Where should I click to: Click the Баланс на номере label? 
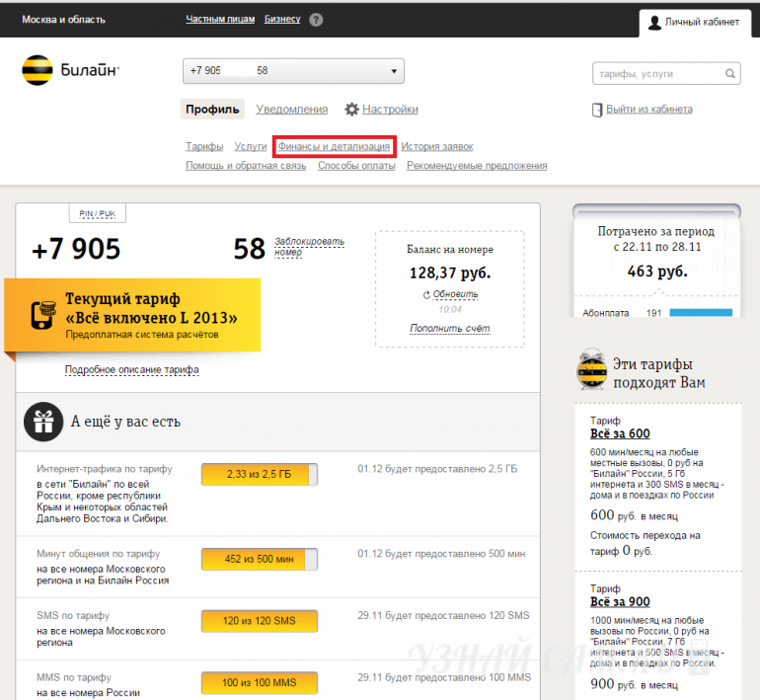[450, 249]
